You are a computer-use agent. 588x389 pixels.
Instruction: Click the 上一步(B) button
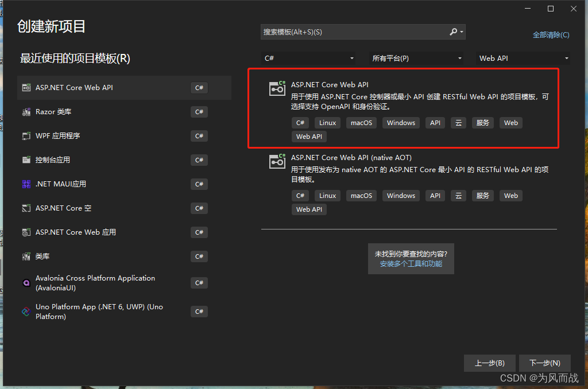[x=489, y=363]
